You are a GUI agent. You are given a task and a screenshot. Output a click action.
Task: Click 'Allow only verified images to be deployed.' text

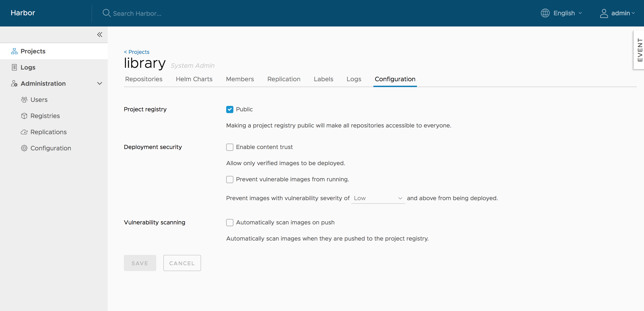(x=285, y=163)
